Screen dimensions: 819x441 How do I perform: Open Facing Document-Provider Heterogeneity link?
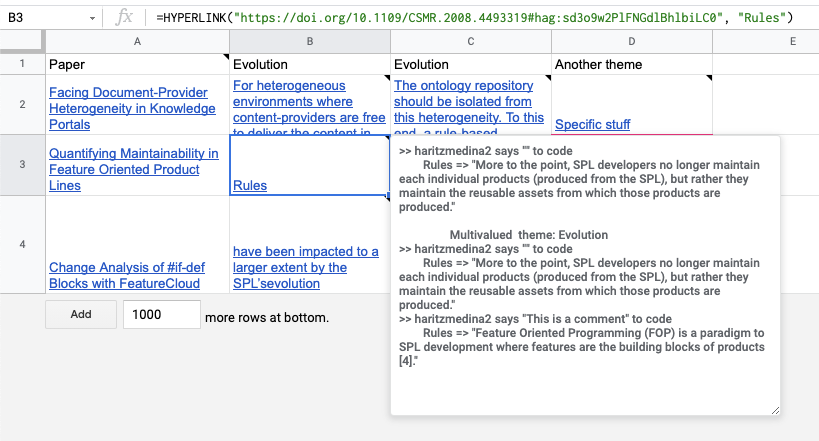pyautogui.click(x=132, y=108)
